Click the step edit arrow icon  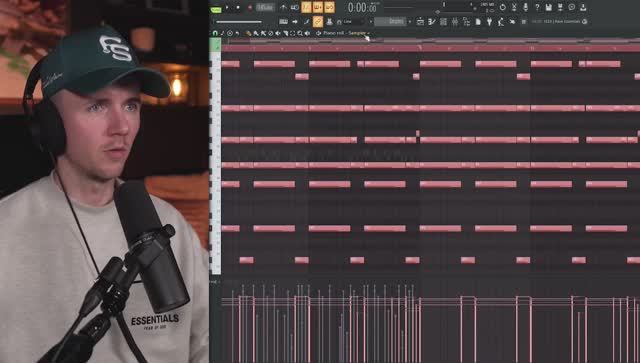295,22
